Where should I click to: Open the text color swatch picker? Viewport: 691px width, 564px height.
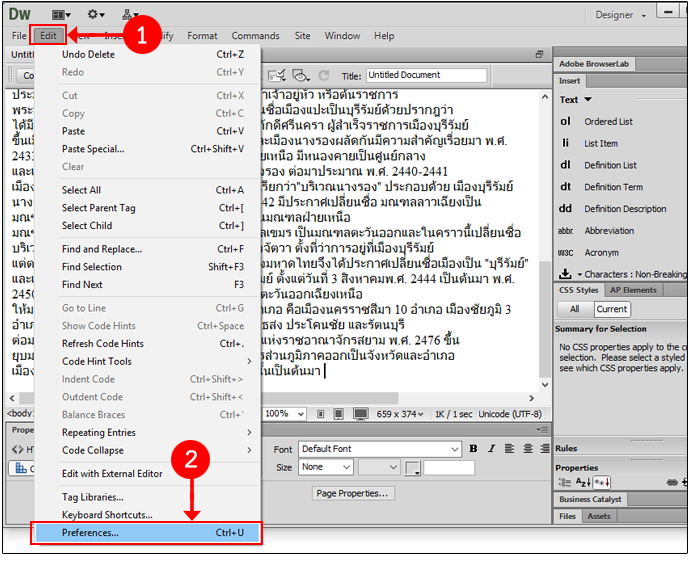pos(413,468)
